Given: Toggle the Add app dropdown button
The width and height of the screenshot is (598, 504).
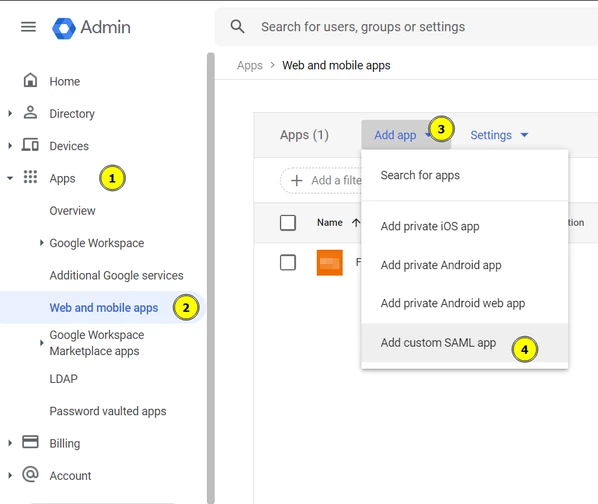Looking at the screenshot, I should pyautogui.click(x=406, y=135).
